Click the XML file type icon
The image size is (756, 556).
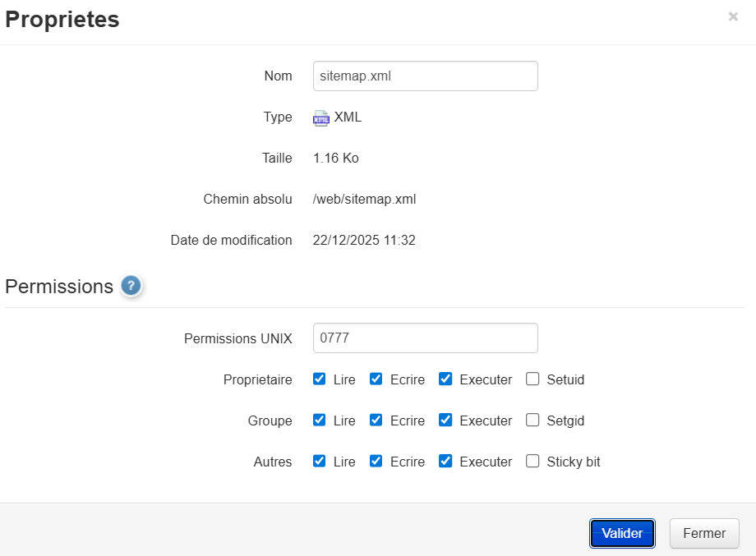click(x=321, y=118)
